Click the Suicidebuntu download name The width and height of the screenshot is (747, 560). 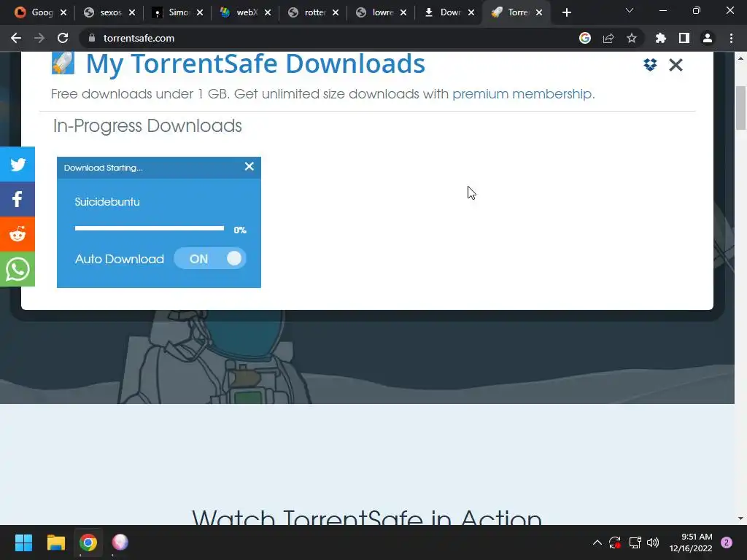pyautogui.click(x=107, y=202)
